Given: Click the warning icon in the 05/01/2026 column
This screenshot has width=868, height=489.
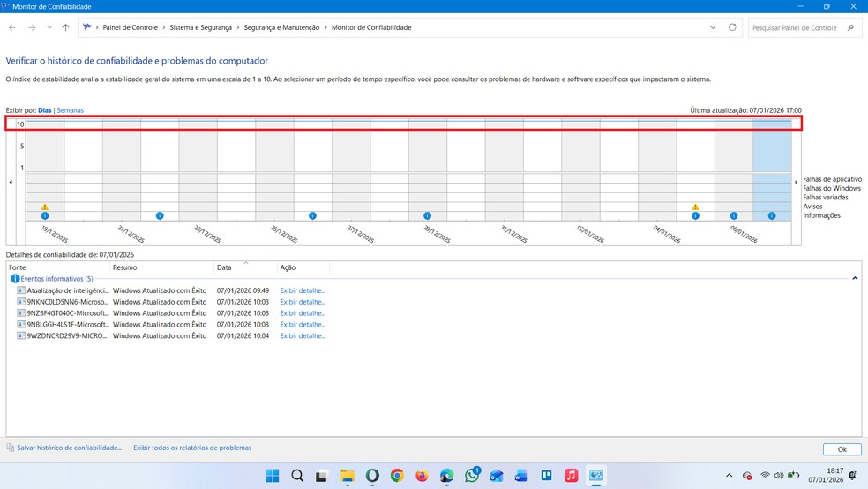Looking at the screenshot, I should pos(695,207).
